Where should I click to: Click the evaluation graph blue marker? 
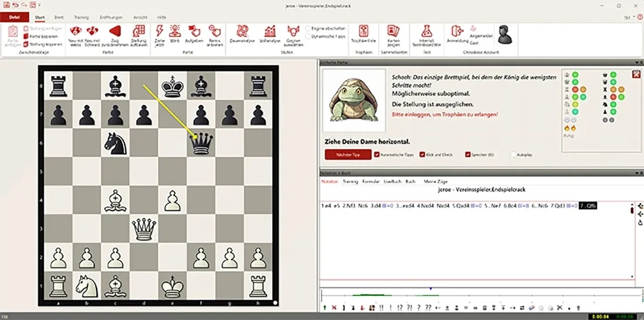430,289
